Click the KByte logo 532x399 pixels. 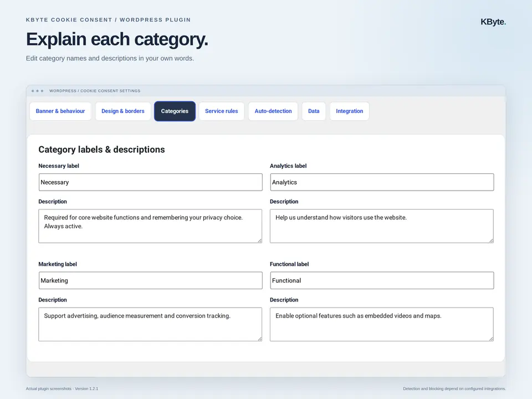click(493, 22)
